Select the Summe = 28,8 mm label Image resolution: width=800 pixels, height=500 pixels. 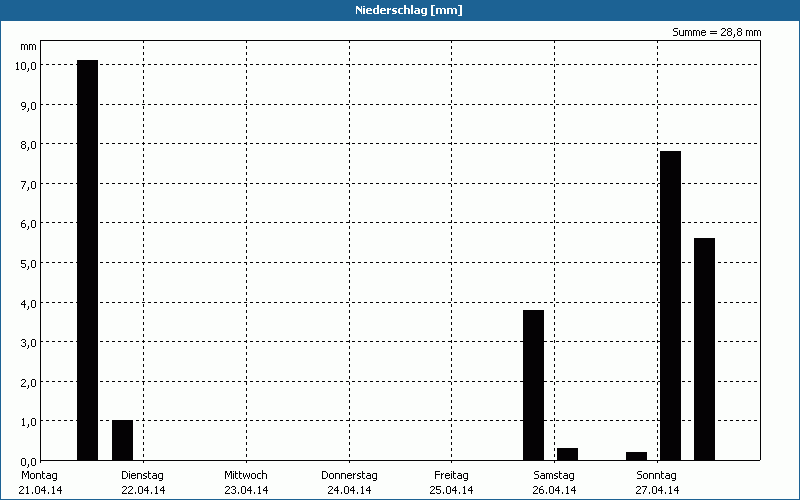716,32
